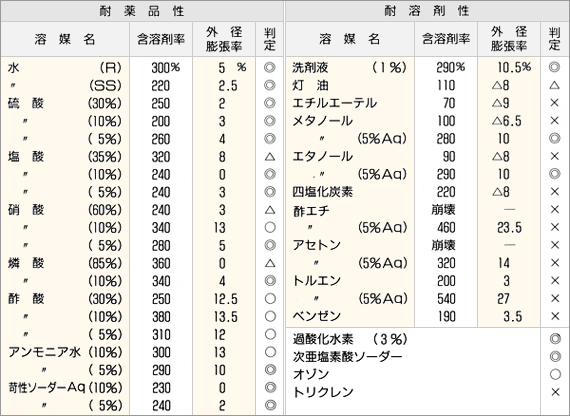Click the 崩壊 value for アセトン
This screenshot has width=570, height=416.
443,245
